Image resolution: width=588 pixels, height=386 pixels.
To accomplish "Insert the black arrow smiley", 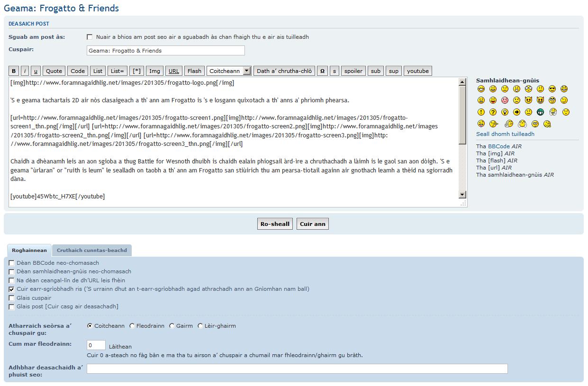I will point(516,112).
